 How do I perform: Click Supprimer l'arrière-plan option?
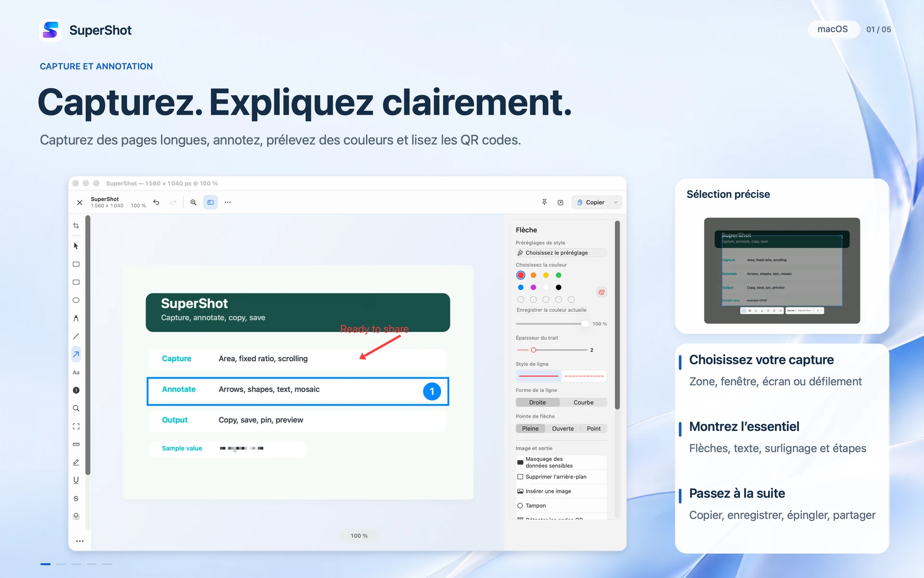point(561,477)
